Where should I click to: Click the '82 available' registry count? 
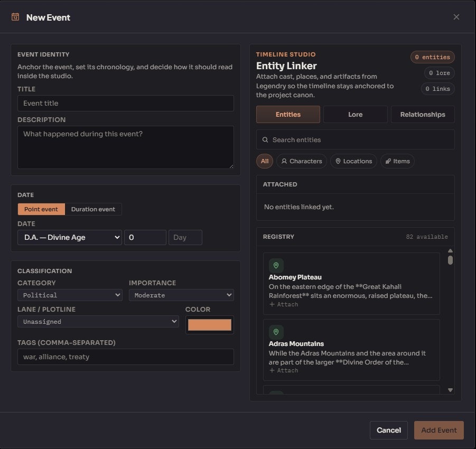point(427,237)
